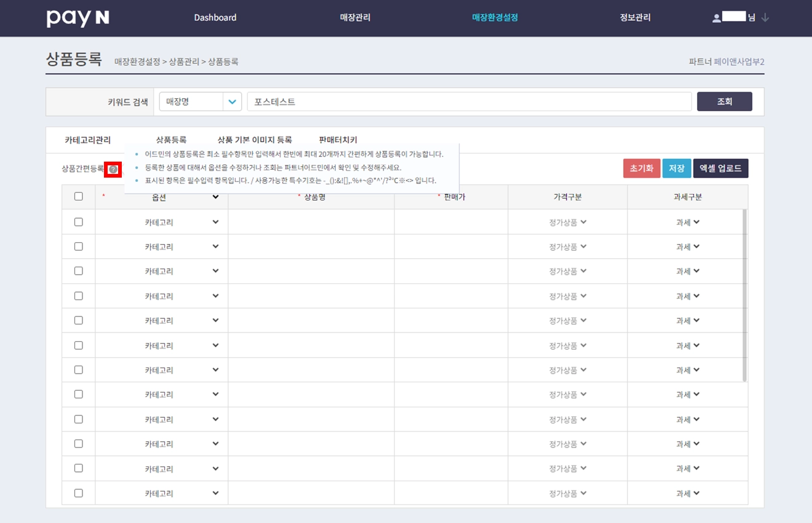The width and height of the screenshot is (812, 523).
Task: Open the 옵션 dropdown in the table header
Action: coord(162,197)
